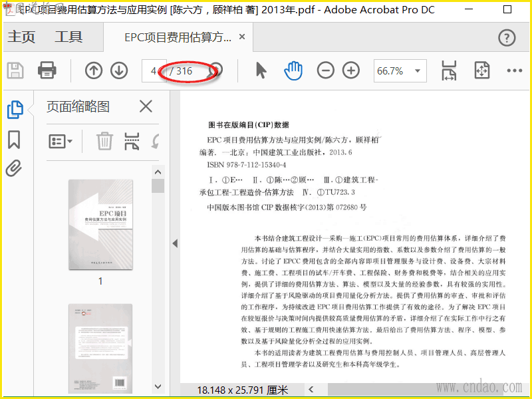Screen dimensions: 532x399
Task: Select the second page thumbnail
Action: [101, 348]
